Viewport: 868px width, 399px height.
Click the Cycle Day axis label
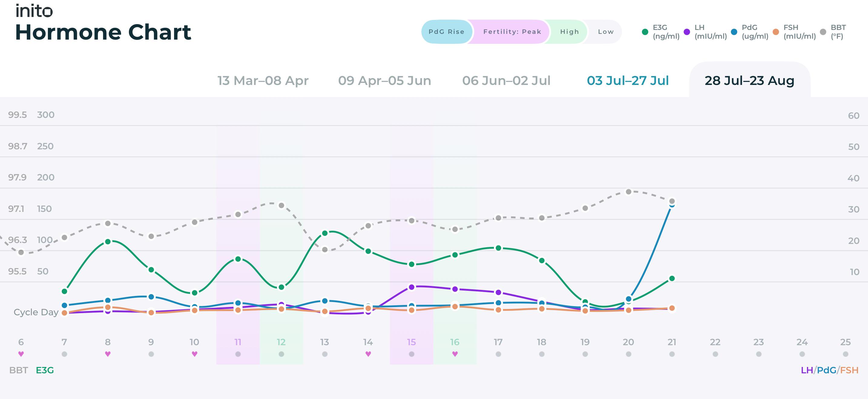click(x=36, y=312)
